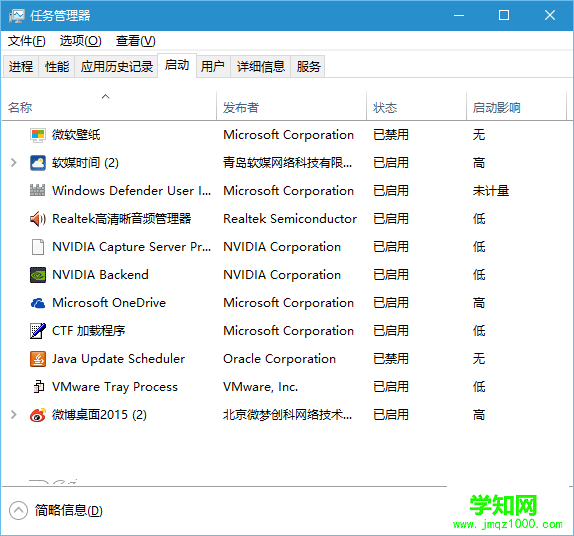Click the 未计量 impact value
Viewport: 574px width, 536px height.
(491, 190)
